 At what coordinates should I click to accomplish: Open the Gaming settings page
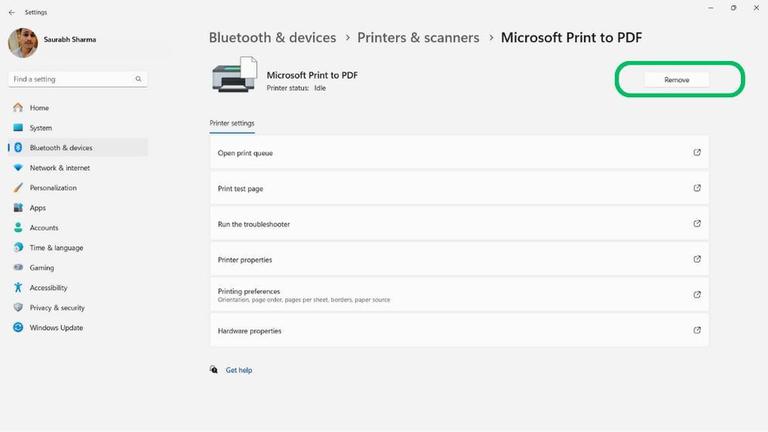click(42, 268)
